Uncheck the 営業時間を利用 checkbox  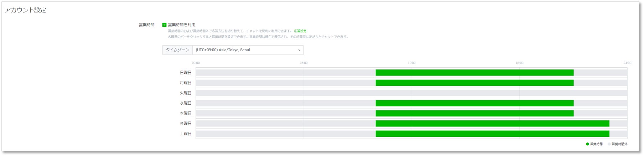click(x=164, y=25)
